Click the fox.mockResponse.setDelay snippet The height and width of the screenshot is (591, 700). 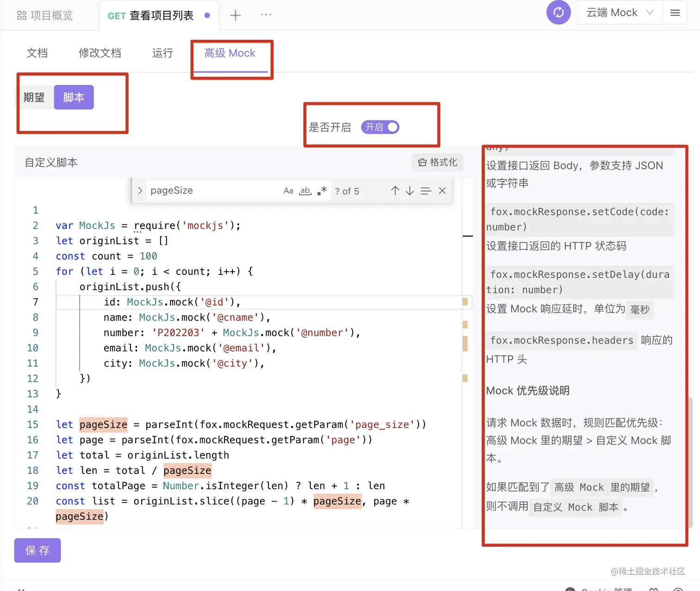click(579, 282)
